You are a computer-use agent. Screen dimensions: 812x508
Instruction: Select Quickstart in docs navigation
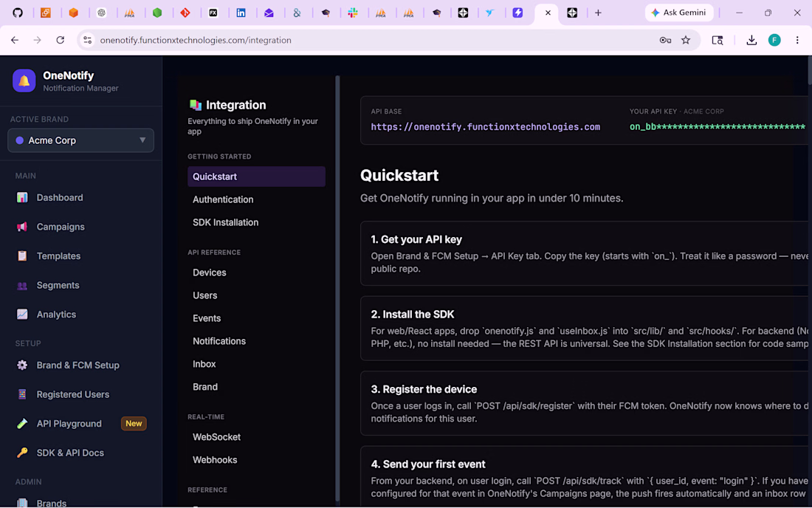click(x=256, y=176)
